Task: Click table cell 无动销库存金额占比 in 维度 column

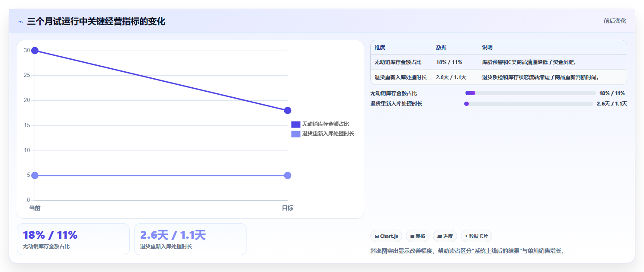Action: coord(398,62)
